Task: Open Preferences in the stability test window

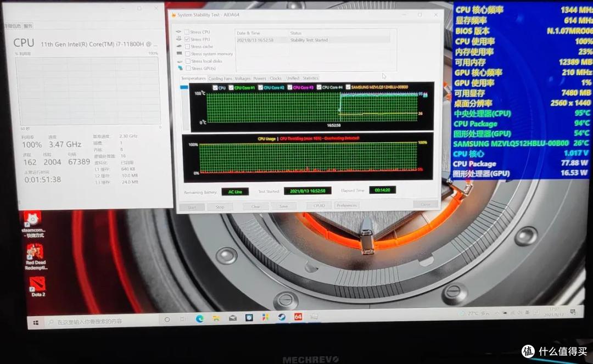Action: click(347, 205)
